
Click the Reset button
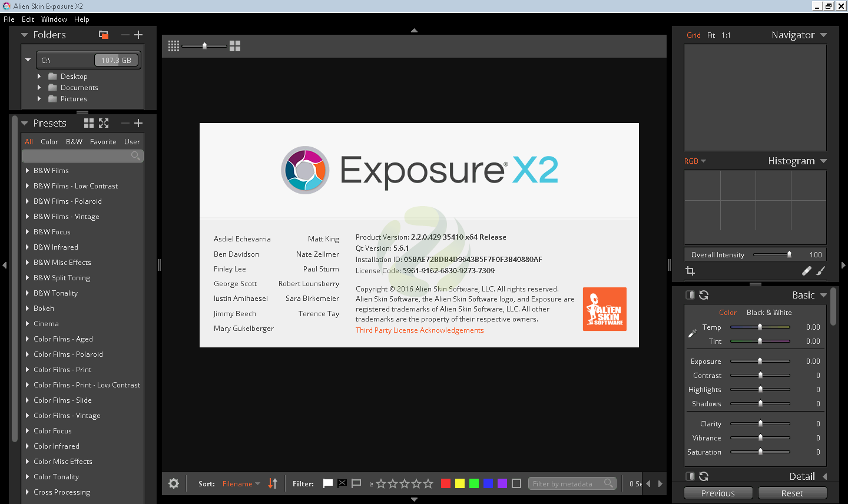(792, 493)
